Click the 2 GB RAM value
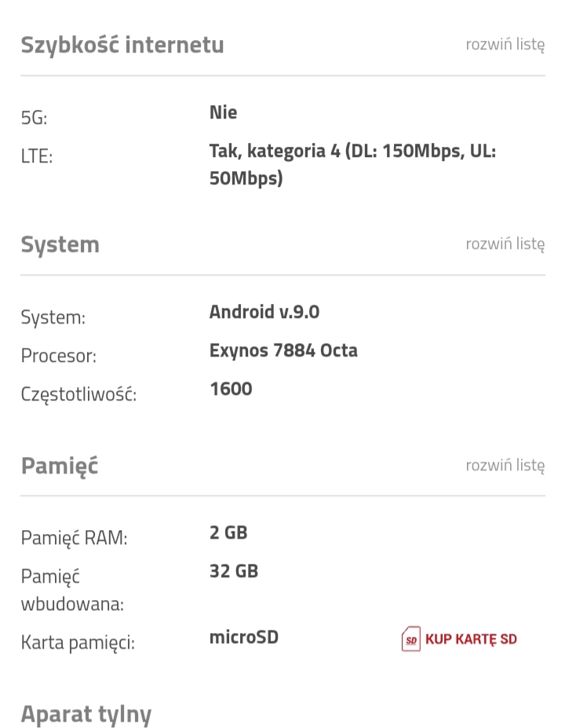 pos(228,532)
